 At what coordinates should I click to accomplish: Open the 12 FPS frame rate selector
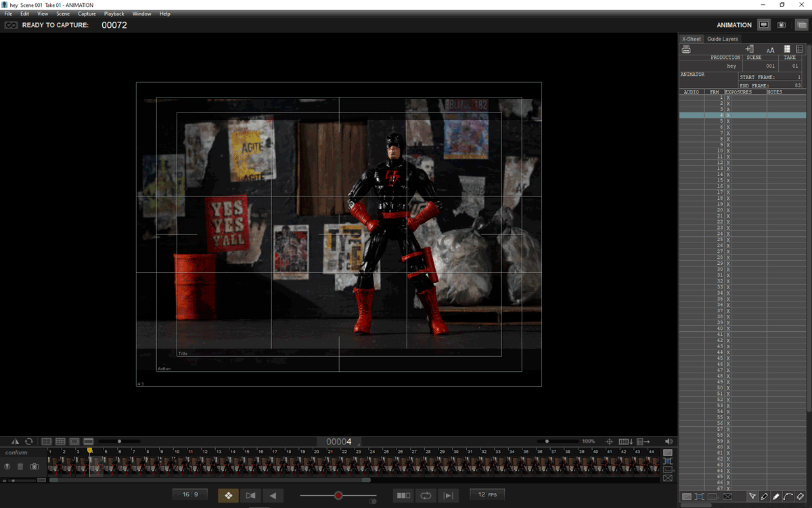point(487,494)
